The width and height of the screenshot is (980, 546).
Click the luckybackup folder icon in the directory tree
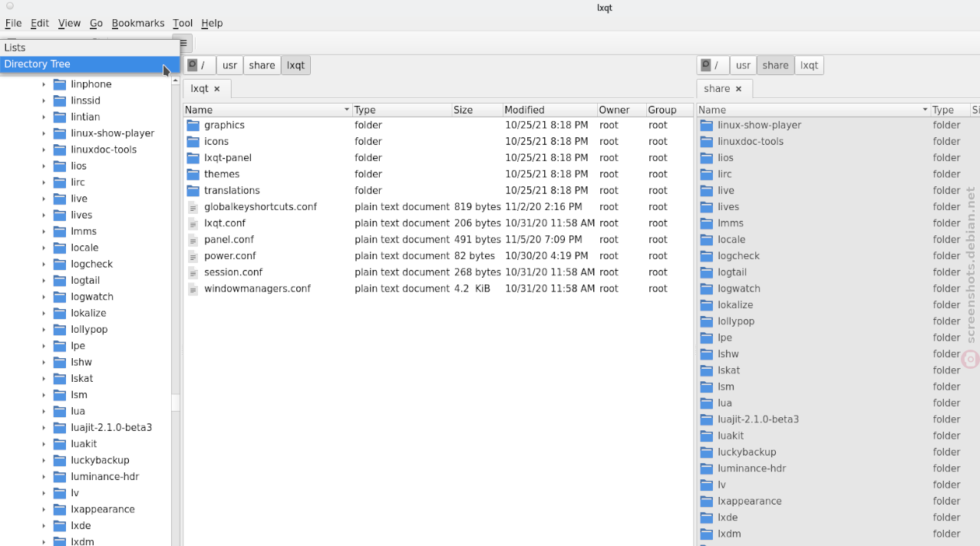point(59,460)
